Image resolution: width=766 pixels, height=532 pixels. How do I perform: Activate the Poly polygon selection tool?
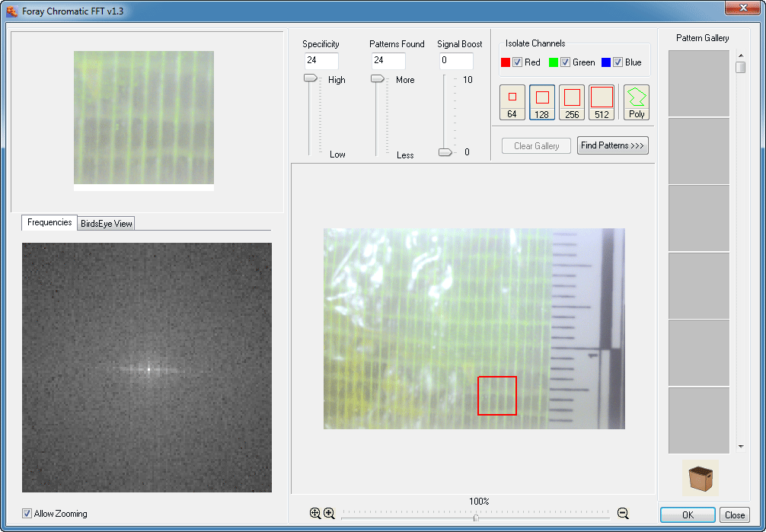pos(637,102)
